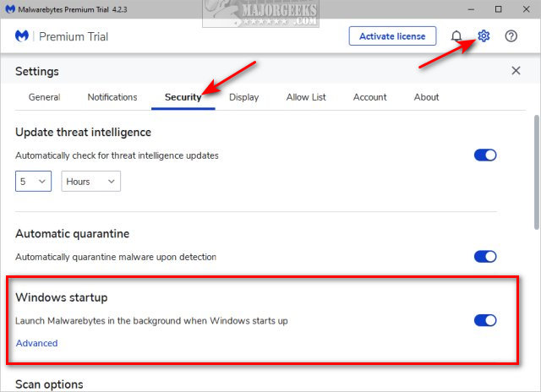This screenshot has height=392, width=541.
Task: Click 'Launch Malwarebytes in the background' description
Action: 151,321
